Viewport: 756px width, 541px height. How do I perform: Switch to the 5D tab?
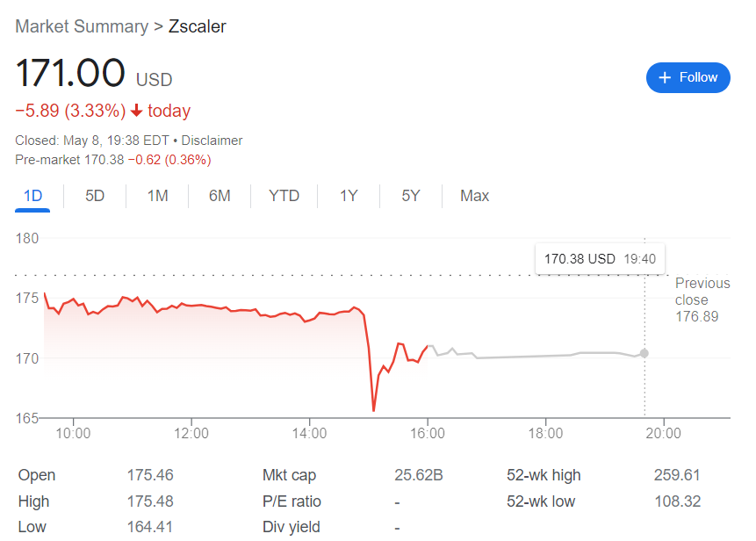pyautogui.click(x=95, y=196)
